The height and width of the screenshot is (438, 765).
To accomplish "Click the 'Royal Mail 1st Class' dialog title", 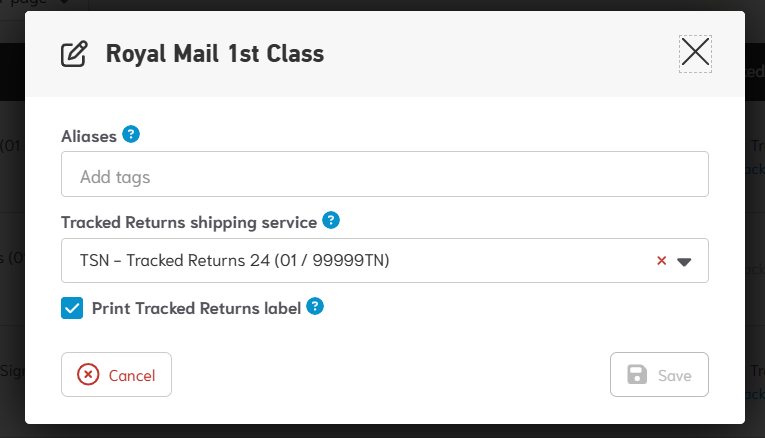I will pos(215,54).
